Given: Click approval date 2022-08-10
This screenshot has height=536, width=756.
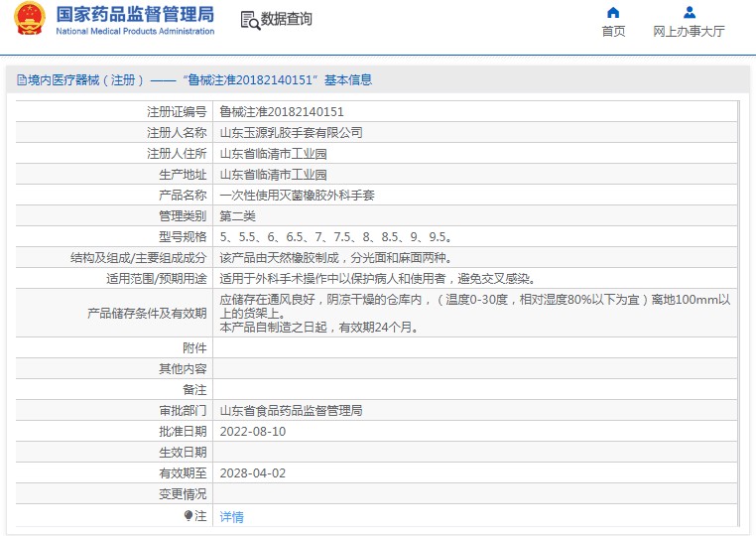Looking at the screenshot, I should pyautogui.click(x=253, y=432).
